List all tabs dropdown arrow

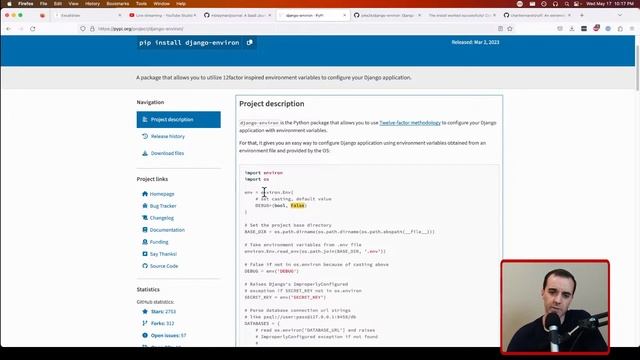point(620,15)
